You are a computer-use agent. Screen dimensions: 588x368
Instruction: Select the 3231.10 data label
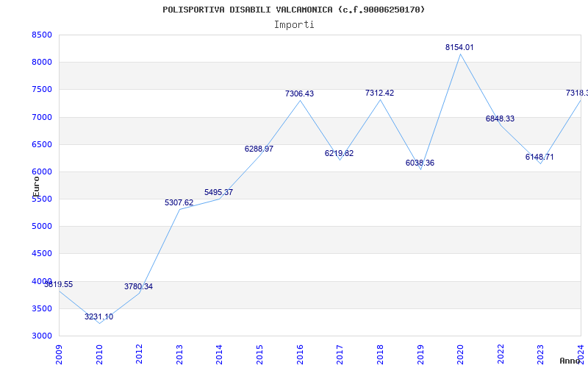[98, 317]
